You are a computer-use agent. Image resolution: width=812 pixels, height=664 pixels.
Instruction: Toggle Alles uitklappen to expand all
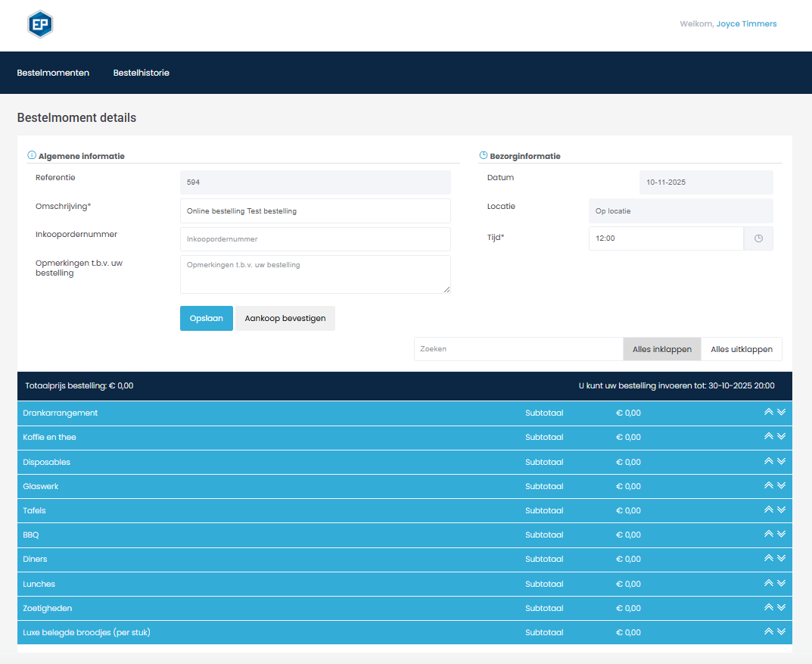tap(742, 350)
